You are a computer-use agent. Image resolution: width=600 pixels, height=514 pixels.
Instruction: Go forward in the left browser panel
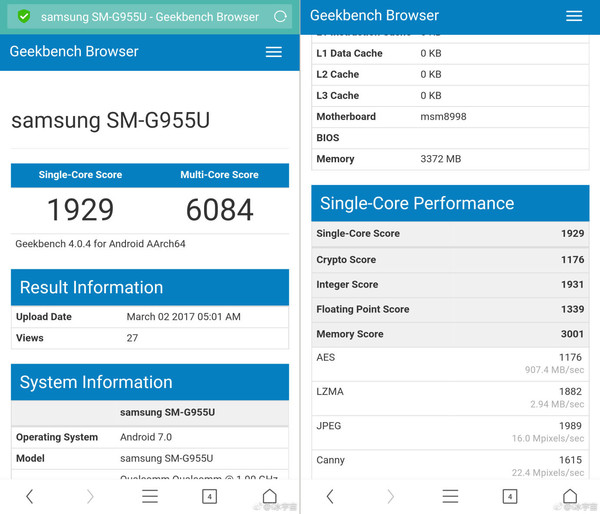90,496
